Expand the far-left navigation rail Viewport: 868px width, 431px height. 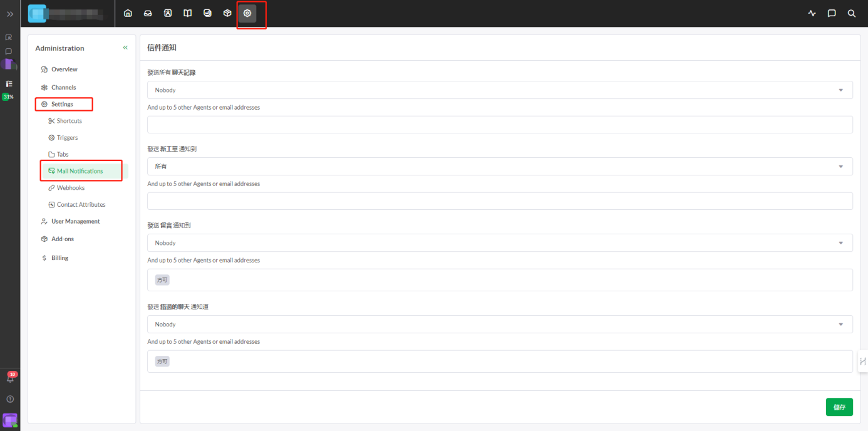tap(10, 14)
